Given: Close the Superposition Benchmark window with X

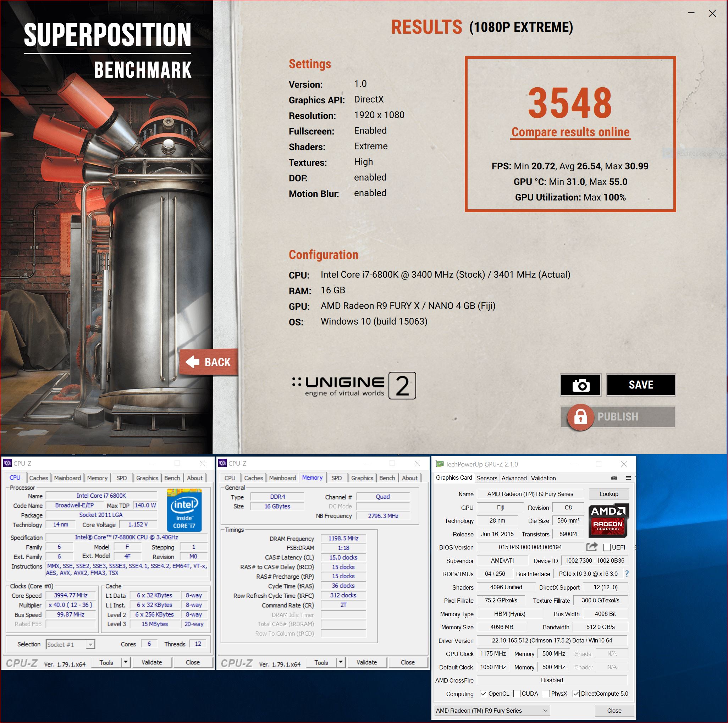Looking at the screenshot, I should click(x=712, y=13).
